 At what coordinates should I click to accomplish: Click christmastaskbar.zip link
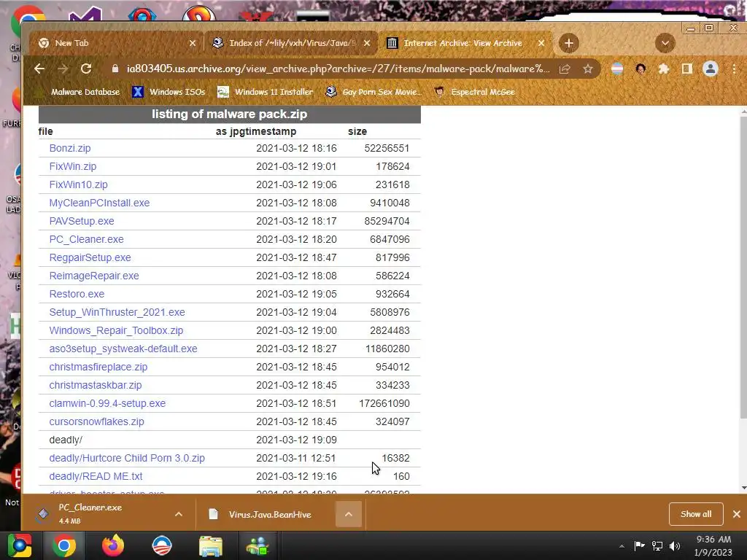click(96, 385)
